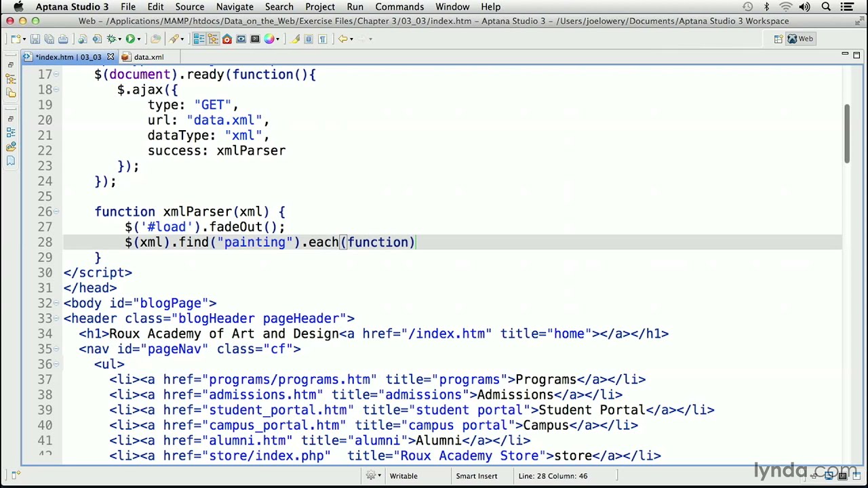Click the editor vertical scrollbar thumb
868x488 pixels.
(847, 134)
